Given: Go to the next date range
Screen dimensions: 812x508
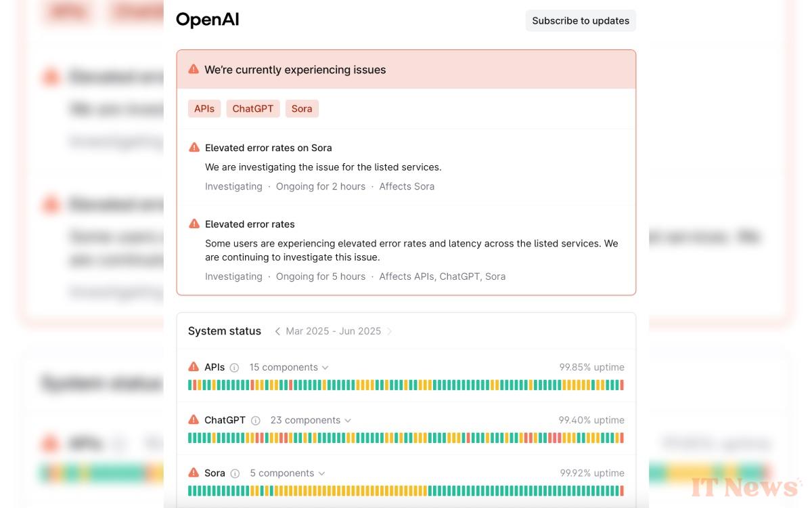Looking at the screenshot, I should coord(390,331).
